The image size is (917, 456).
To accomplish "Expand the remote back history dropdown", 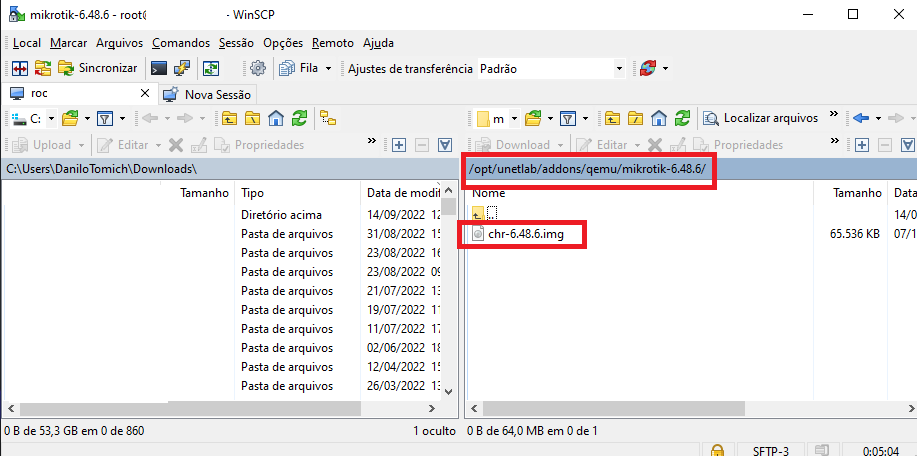I will point(878,119).
